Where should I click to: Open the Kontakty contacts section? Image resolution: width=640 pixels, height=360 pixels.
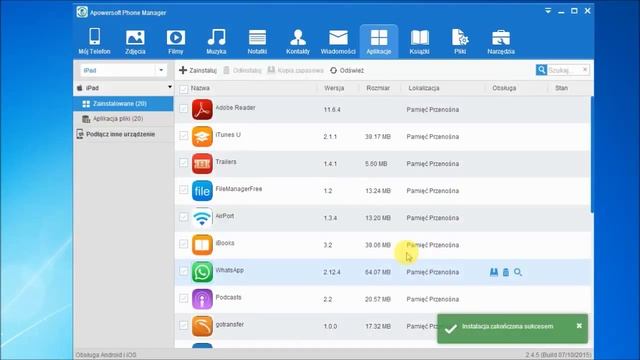(298, 41)
